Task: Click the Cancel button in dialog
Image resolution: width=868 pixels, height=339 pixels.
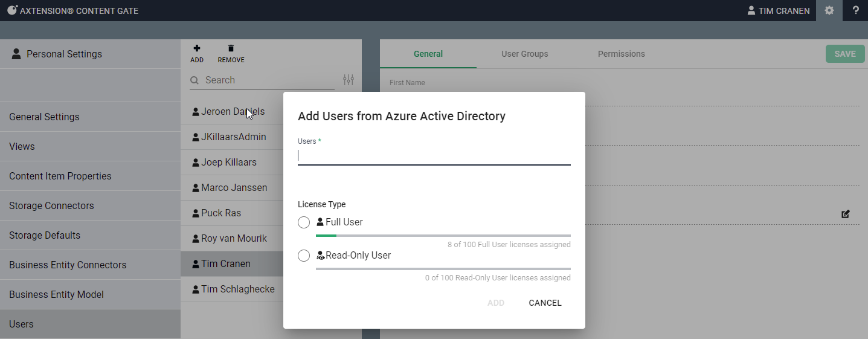Action: pyautogui.click(x=545, y=303)
